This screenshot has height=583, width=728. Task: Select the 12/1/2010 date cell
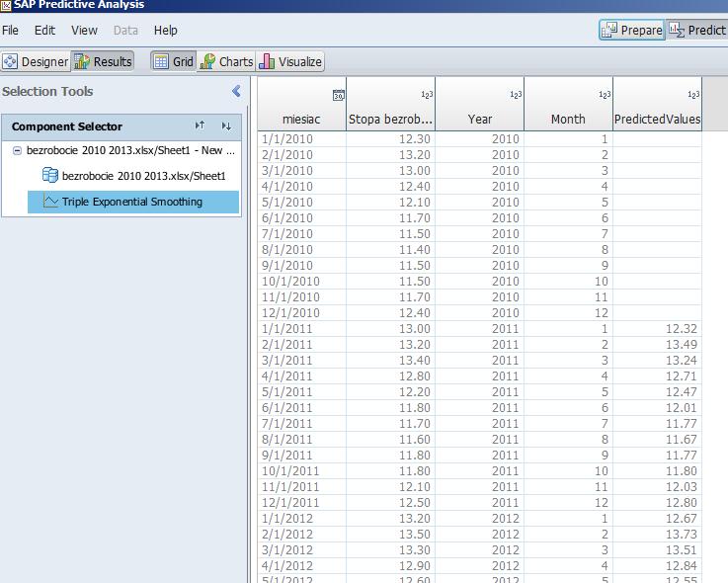click(302, 312)
